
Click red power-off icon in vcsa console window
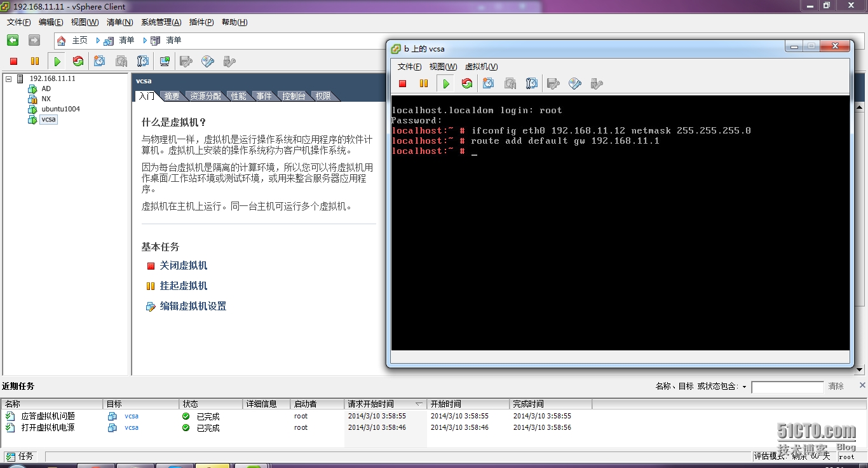click(x=402, y=83)
